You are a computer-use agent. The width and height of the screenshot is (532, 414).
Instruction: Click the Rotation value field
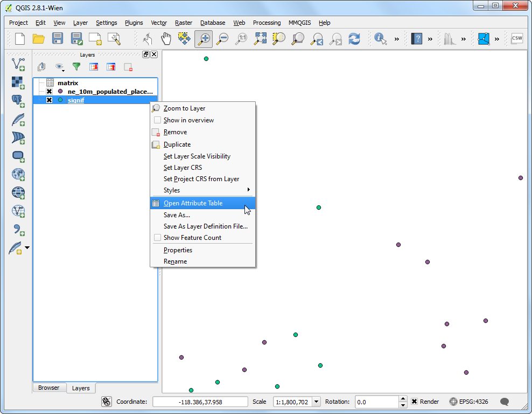pyautogui.click(x=376, y=402)
